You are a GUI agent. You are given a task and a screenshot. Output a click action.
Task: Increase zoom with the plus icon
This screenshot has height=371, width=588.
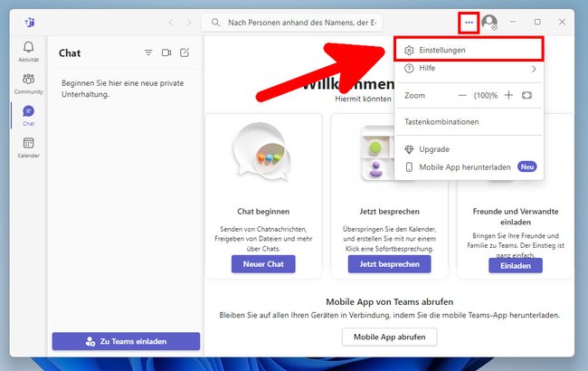click(x=508, y=95)
